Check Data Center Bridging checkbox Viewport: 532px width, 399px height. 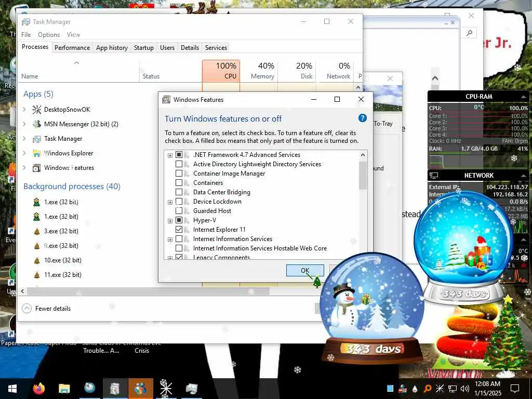tap(179, 192)
